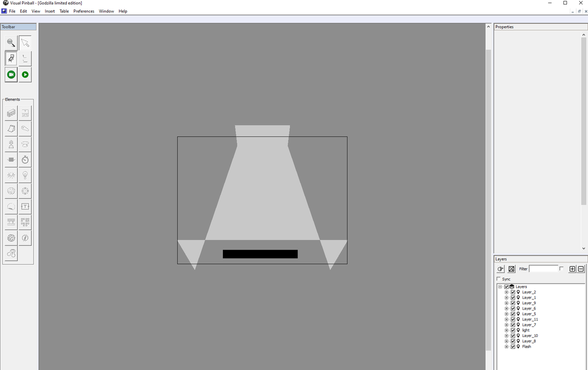Open the Edit menu
The width and height of the screenshot is (588, 370).
(x=24, y=11)
